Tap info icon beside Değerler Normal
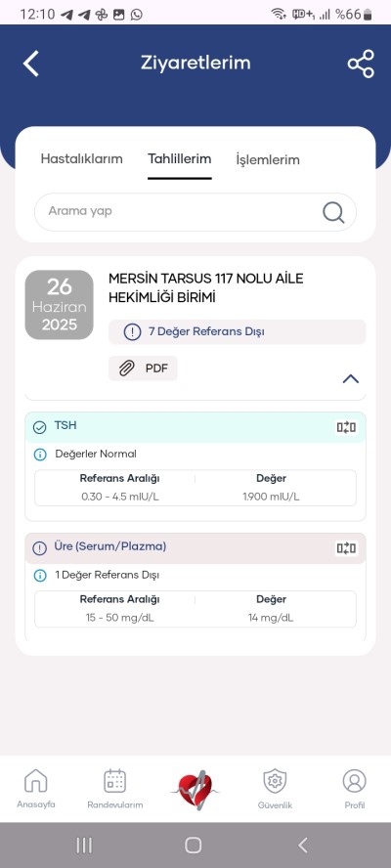This screenshot has height=868, width=391. point(40,455)
